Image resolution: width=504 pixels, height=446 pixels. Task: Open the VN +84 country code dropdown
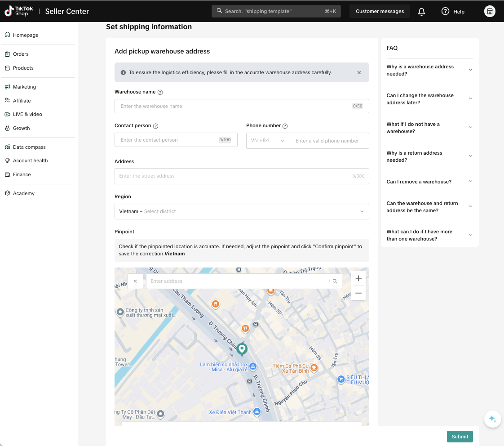(268, 141)
